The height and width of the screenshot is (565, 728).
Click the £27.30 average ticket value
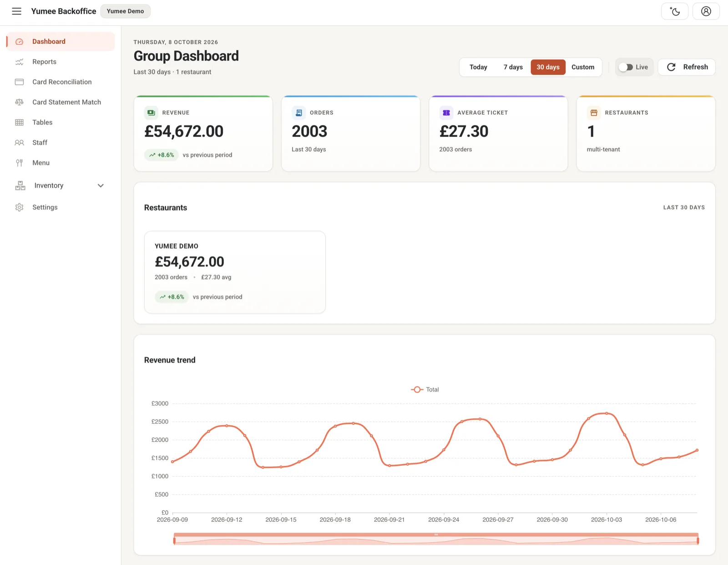[464, 131]
